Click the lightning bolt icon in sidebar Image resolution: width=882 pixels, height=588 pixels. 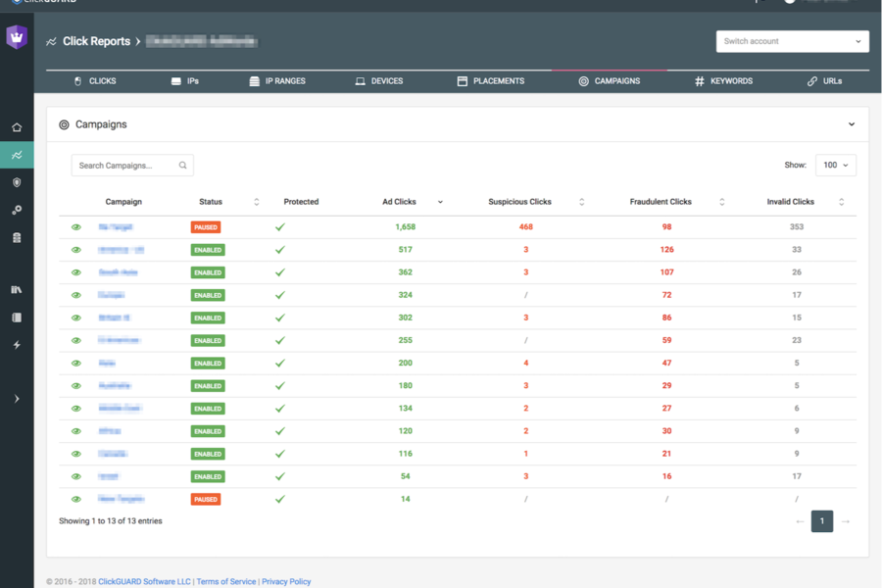click(17, 345)
